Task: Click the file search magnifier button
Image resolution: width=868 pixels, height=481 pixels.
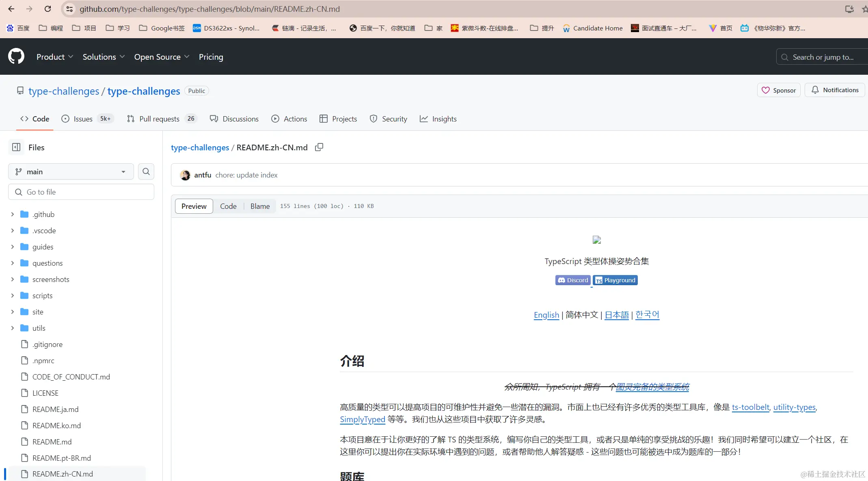Action: pyautogui.click(x=146, y=171)
